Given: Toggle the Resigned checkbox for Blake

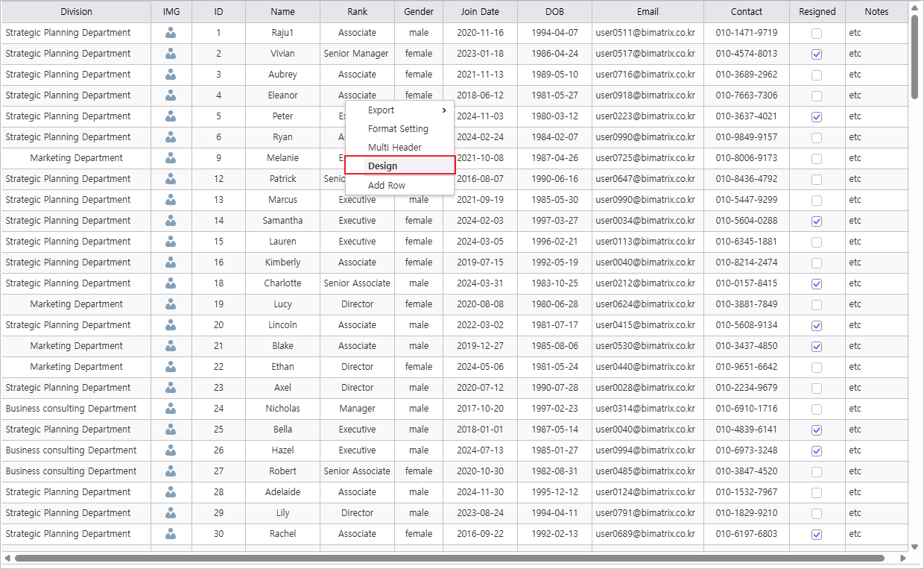Looking at the screenshot, I should point(817,347).
